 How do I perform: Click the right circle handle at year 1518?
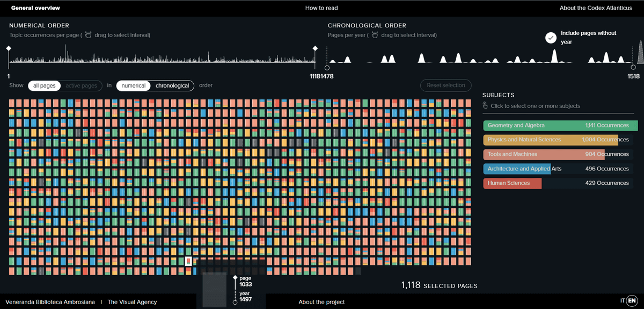[x=633, y=67]
